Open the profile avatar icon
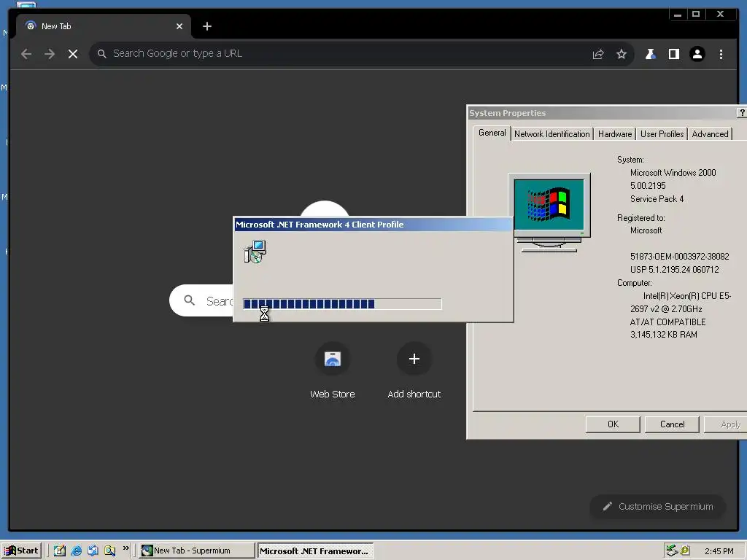 pyautogui.click(x=697, y=54)
